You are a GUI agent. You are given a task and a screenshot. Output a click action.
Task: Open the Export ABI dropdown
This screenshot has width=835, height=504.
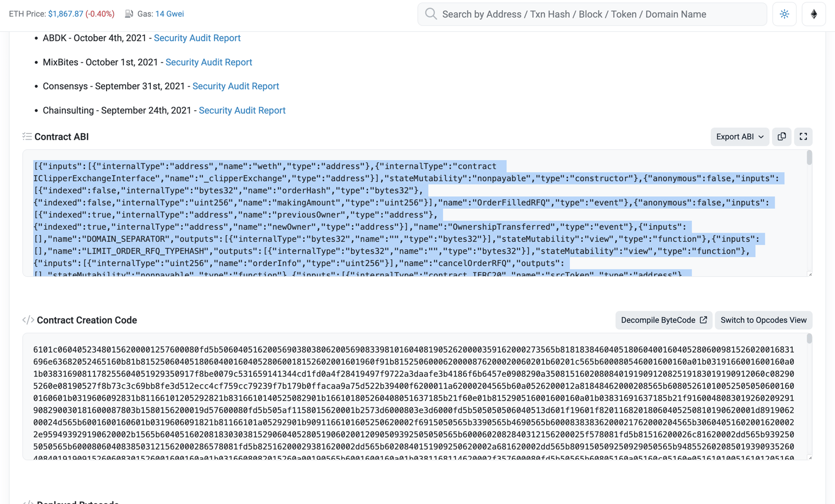(x=739, y=137)
